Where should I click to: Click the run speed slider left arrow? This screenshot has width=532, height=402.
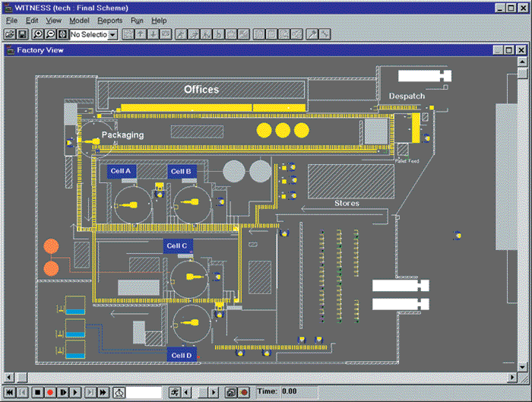click(x=187, y=392)
